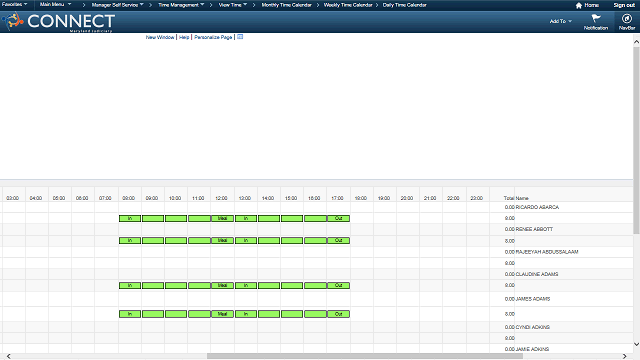This screenshot has height=360, width=640.
Task: Click the Sign out link
Action: tap(624, 5)
